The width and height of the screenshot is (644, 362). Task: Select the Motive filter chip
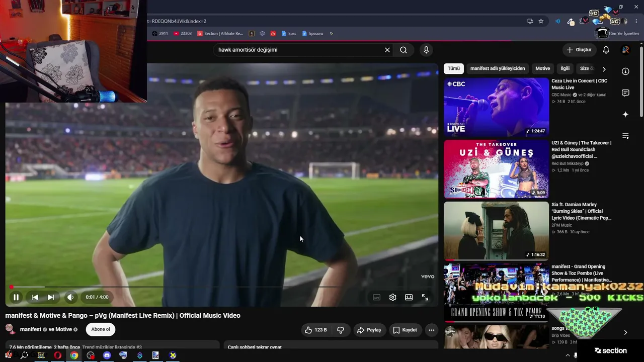[543, 68]
